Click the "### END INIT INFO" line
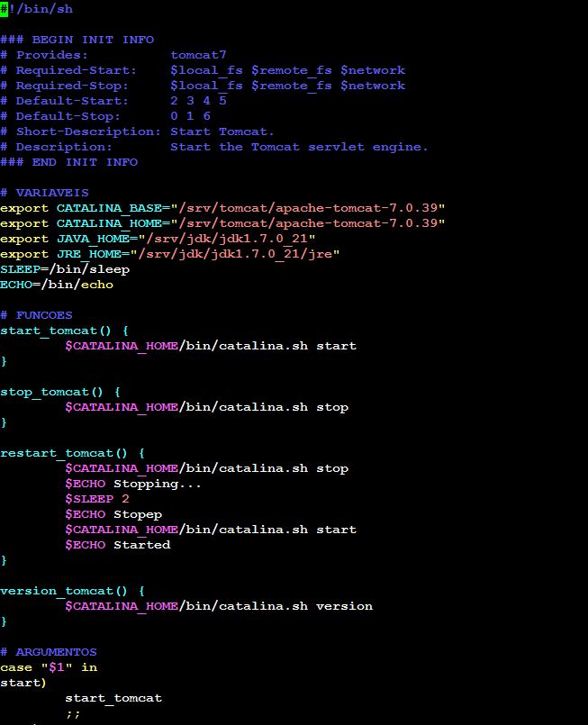588x725 pixels. (68, 162)
